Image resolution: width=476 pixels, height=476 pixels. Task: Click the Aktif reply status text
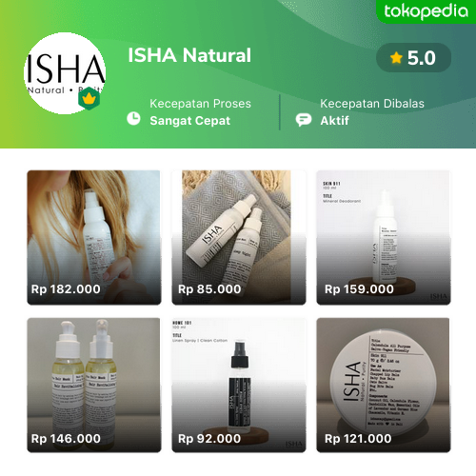(334, 121)
